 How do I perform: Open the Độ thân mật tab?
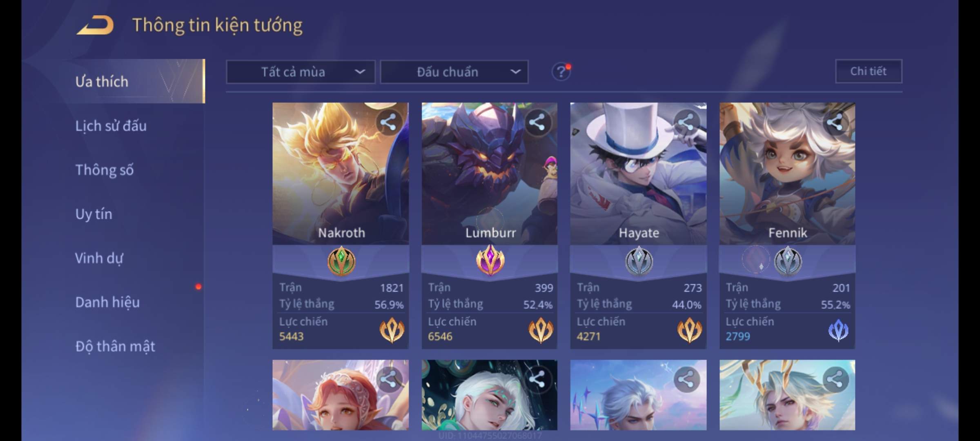click(x=115, y=346)
